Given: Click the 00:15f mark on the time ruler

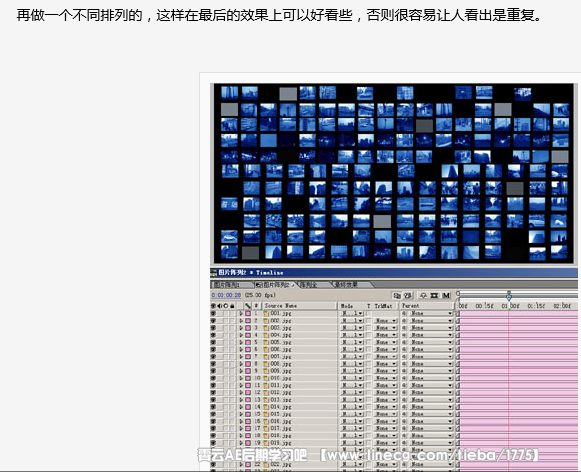Looking at the screenshot, I should (x=484, y=306).
